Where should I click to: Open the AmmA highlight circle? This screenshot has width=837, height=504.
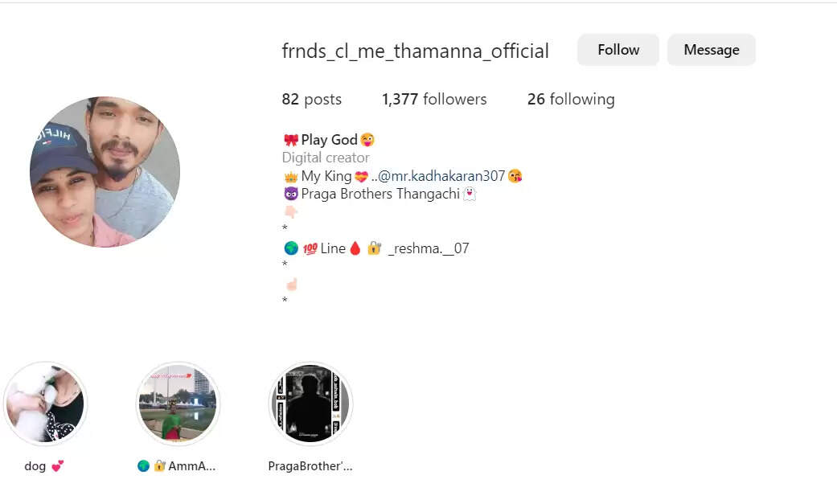point(178,404)
